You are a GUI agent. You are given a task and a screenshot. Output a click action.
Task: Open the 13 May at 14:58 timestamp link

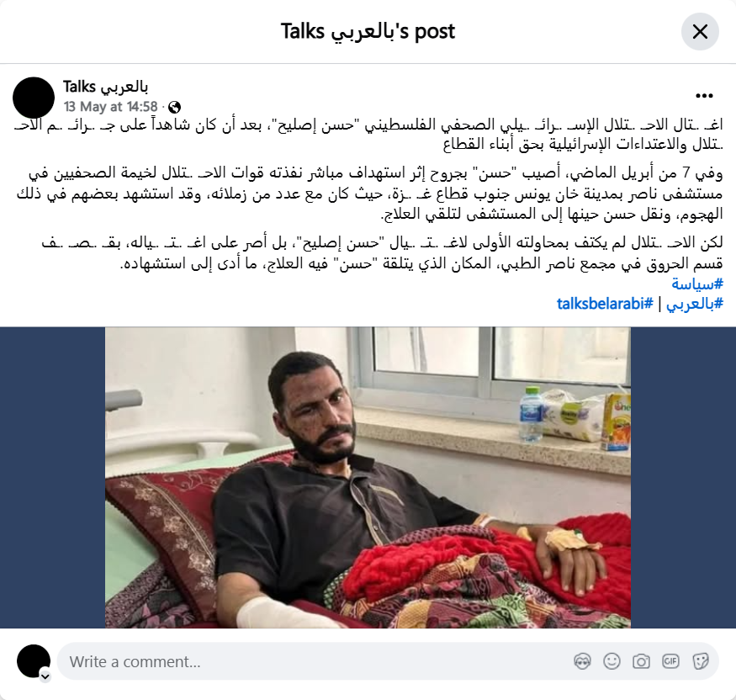click(111, 107)
